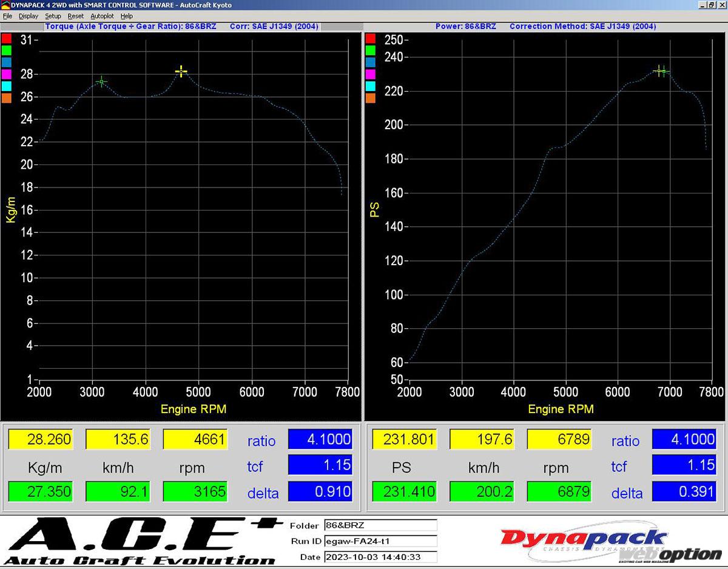This screenshot has height=569, width=728.
Task: Click the yellow peak cursor on torque curve
Action: (x=181, y=72)
